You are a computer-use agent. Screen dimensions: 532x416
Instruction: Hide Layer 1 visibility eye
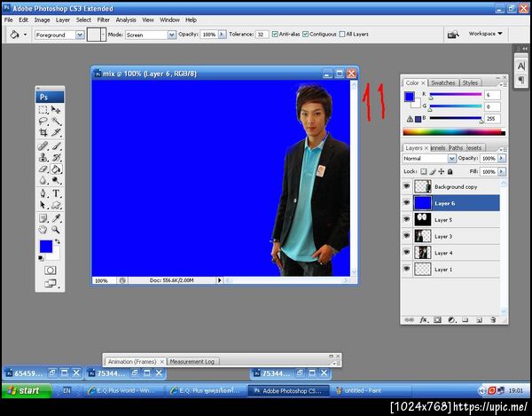(x=406, y=269)
